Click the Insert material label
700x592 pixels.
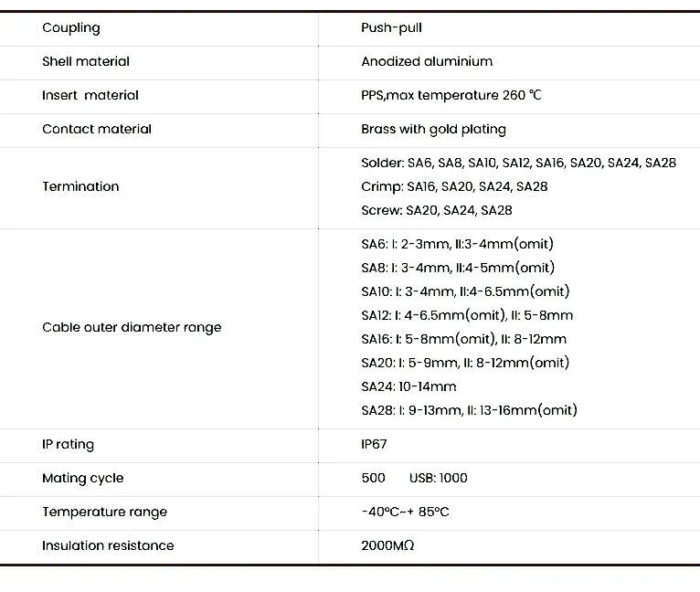point(90,95)
